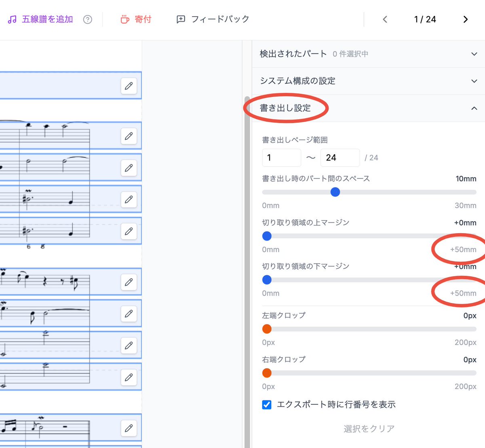Uncheck エクスポート時に行番号を表示 checkbox
This screenshot has height=448, width=485.
point(267,404)
